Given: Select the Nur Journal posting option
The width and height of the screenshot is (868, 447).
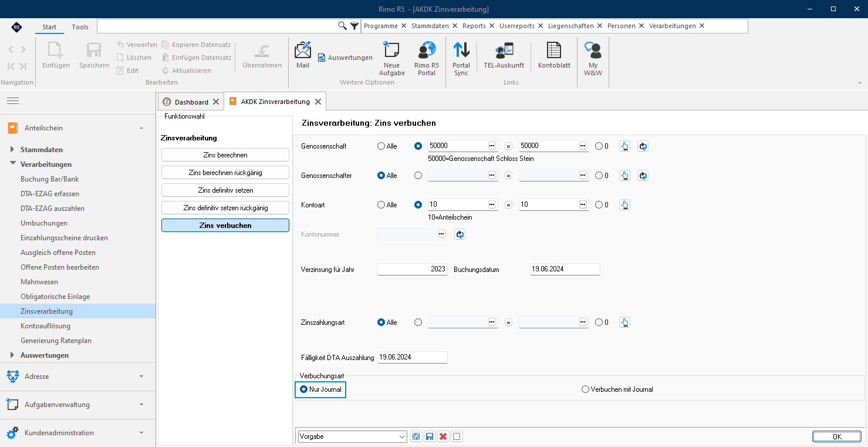Looking at the screenshot, I should click(320, 389).
